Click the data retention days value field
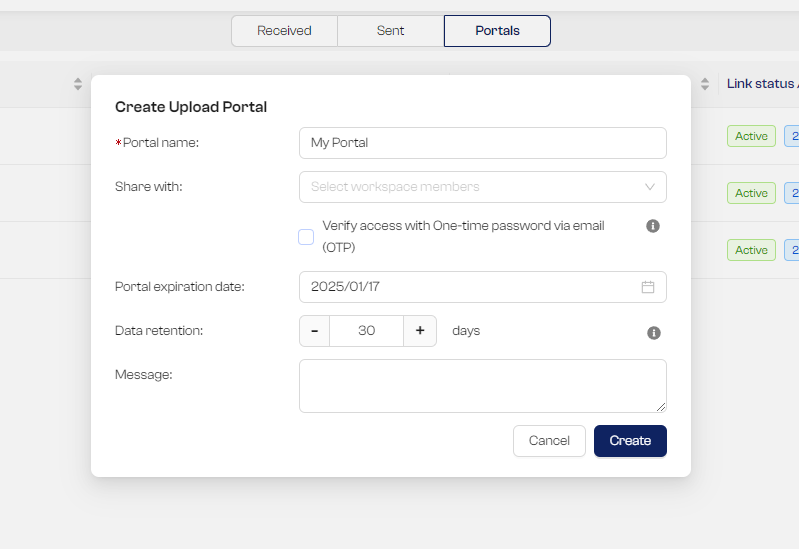The width and height of the screenshot is (799, 549). (366, 331)
